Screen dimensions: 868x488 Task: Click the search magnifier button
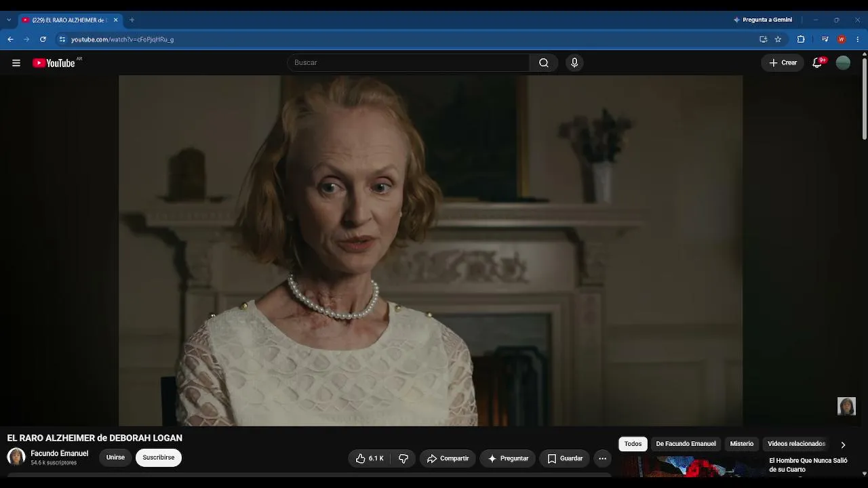pyautogui.click(x=544, y=63)
